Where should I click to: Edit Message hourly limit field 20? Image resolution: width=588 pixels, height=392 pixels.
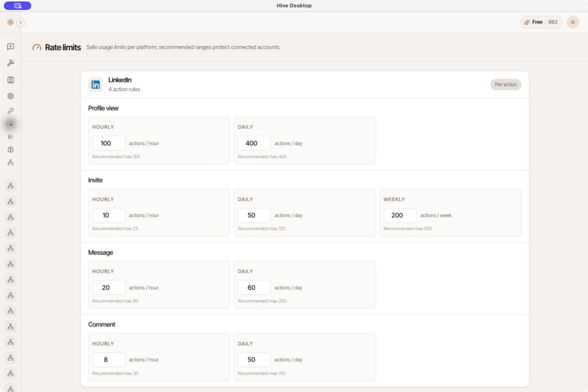coord(109,287)
